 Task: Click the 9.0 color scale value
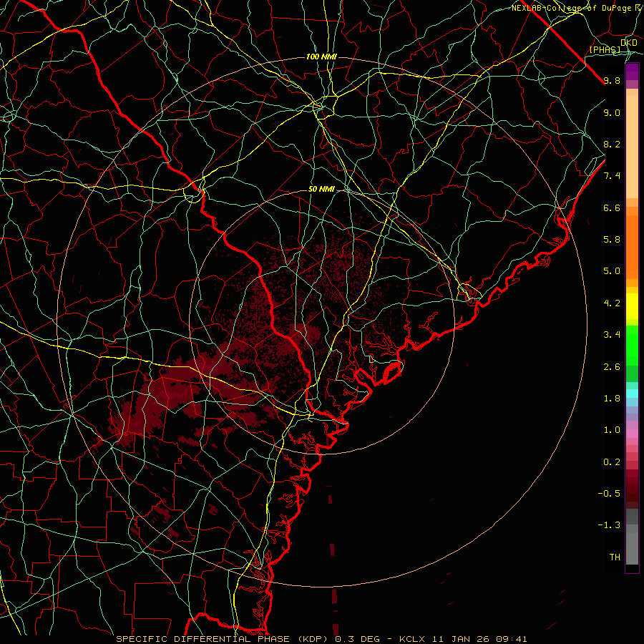point(612,112)
